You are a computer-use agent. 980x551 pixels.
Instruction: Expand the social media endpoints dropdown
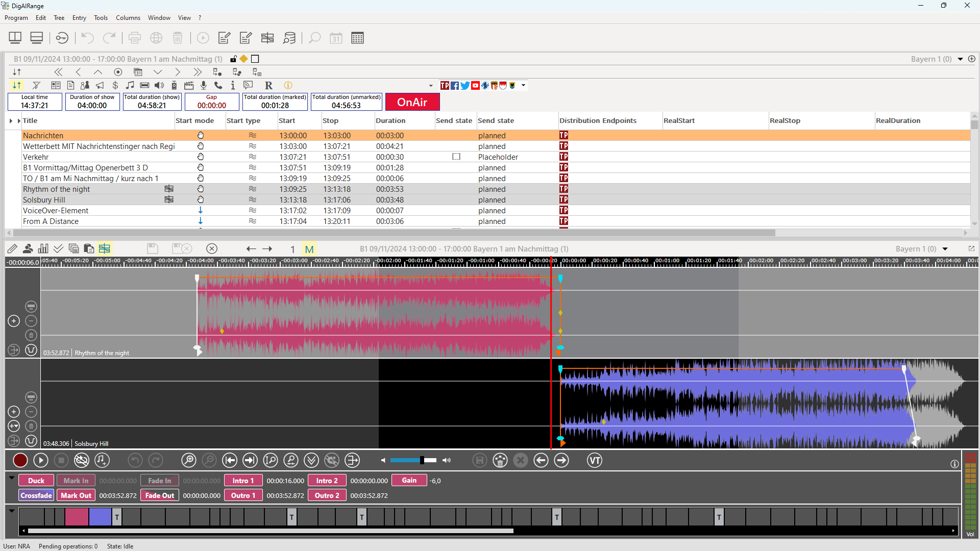click(x=523, y=85)
